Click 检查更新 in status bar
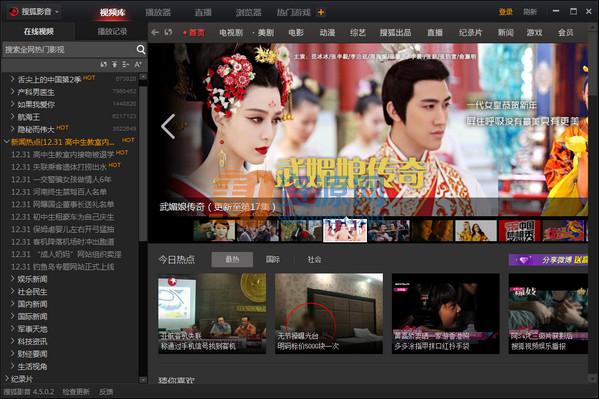Image resolution: width=599 pixels, height=399 pixels. tap(76, 392)
